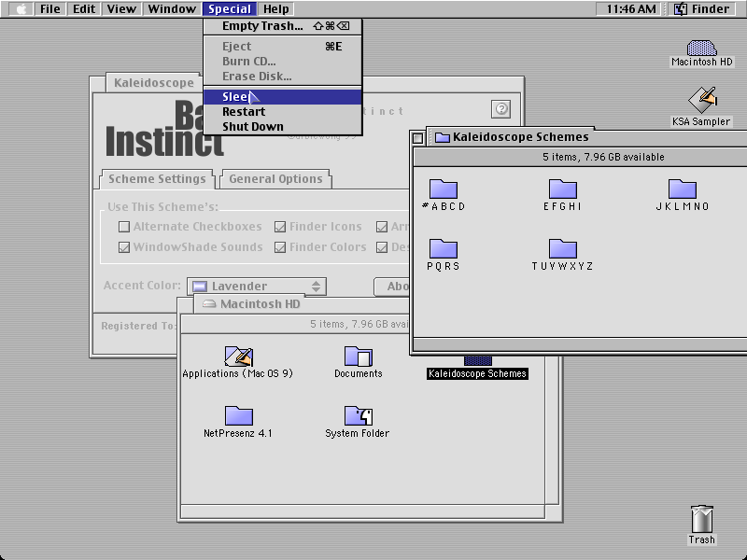
Task: Click the Special menu title
Action: [230, 9]
